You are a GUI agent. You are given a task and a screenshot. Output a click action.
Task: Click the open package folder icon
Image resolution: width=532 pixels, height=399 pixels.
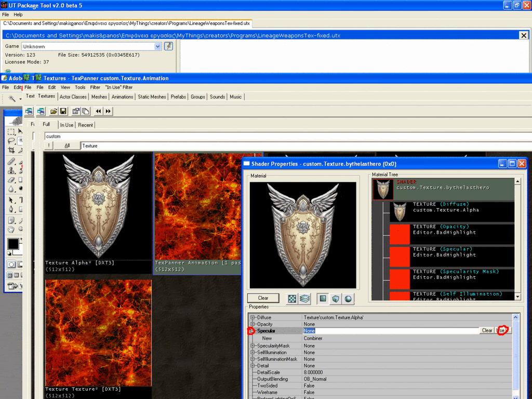click(x=54, y=111)
